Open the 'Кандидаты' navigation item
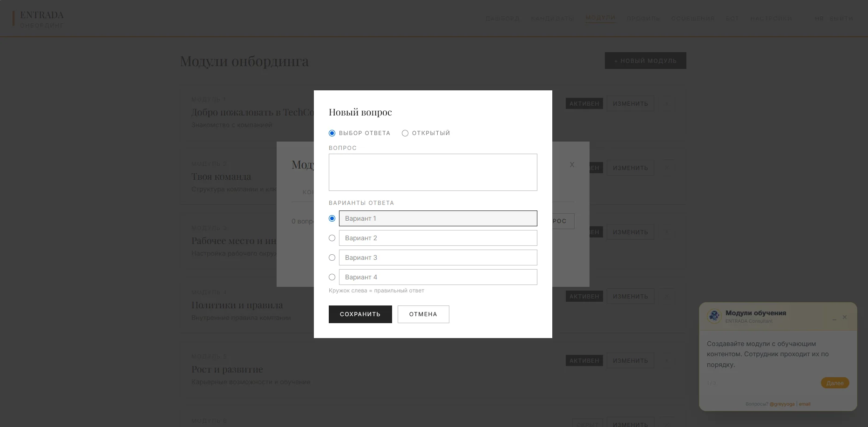The image size is (868, 427). point(553,19)
